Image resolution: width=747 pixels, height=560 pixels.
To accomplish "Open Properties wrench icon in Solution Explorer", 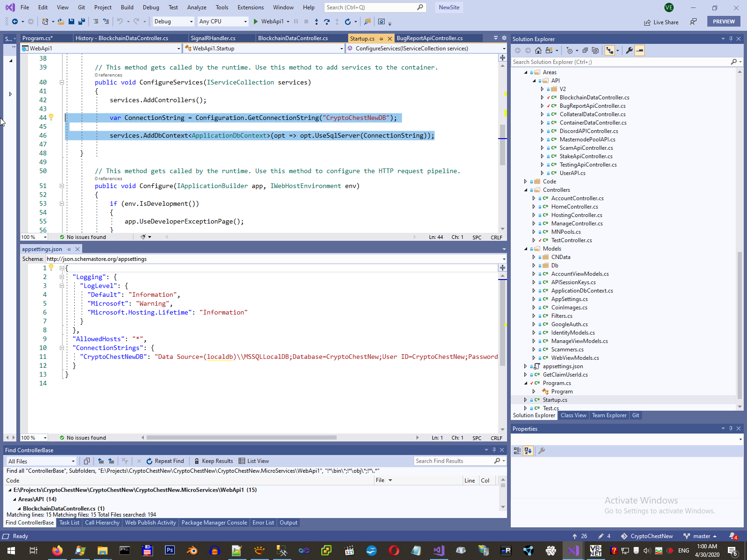I will (x=629, y=50).
